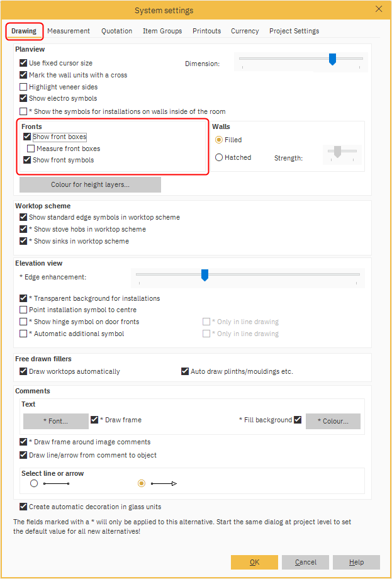The image size is (392, 579).
Task: Open the Help button
Action: point(356,562)
